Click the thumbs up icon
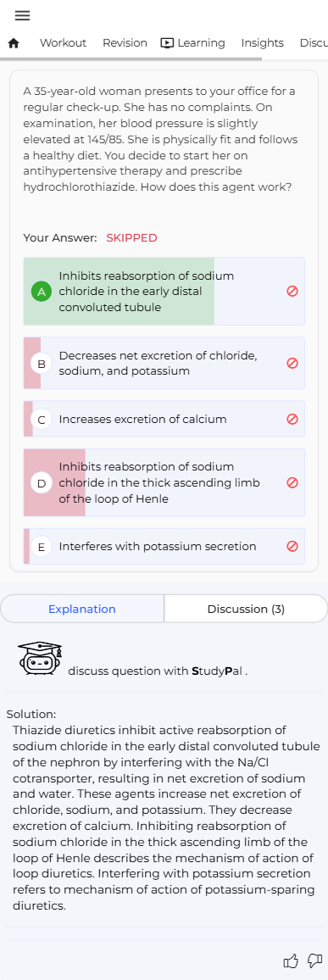Viewport: 328px width, 980px height. (292, 960)
